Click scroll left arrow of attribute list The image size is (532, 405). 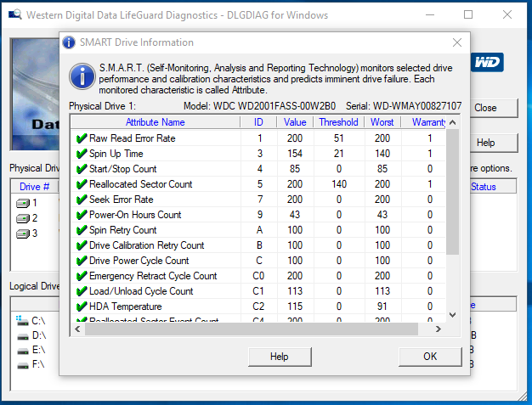77,329
